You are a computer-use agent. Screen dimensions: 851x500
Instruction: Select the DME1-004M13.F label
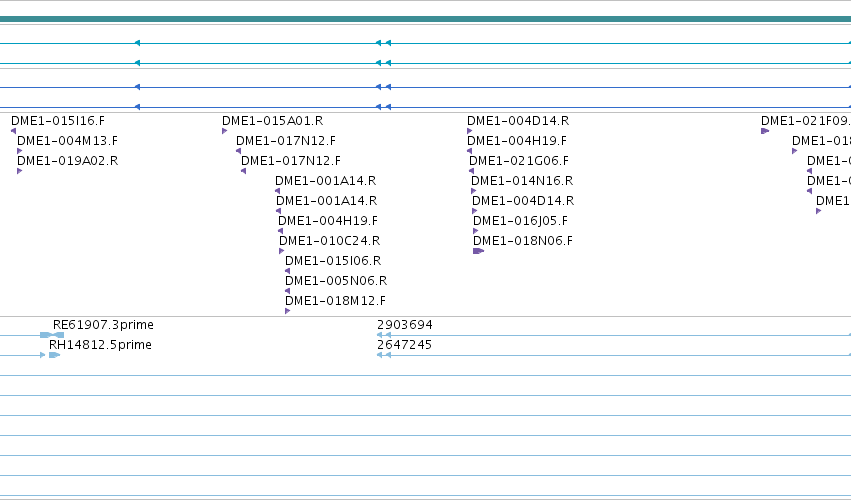point(67,141)
